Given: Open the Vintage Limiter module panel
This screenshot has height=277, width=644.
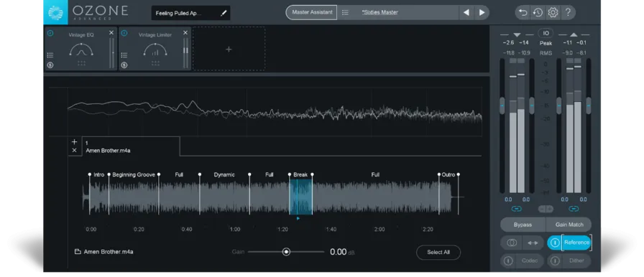Looking at the screenshot, I should [155, 50].
